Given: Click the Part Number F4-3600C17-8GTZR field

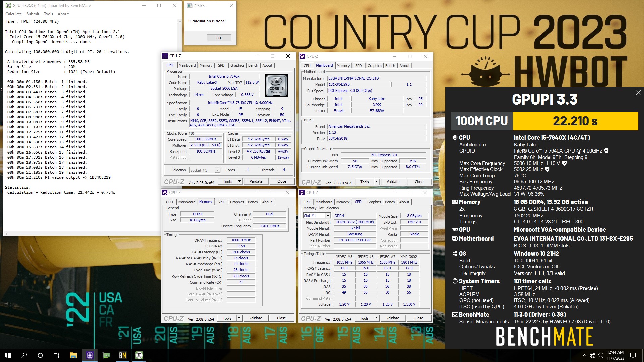Looking at the screenshot, I should tap(355, 240).
